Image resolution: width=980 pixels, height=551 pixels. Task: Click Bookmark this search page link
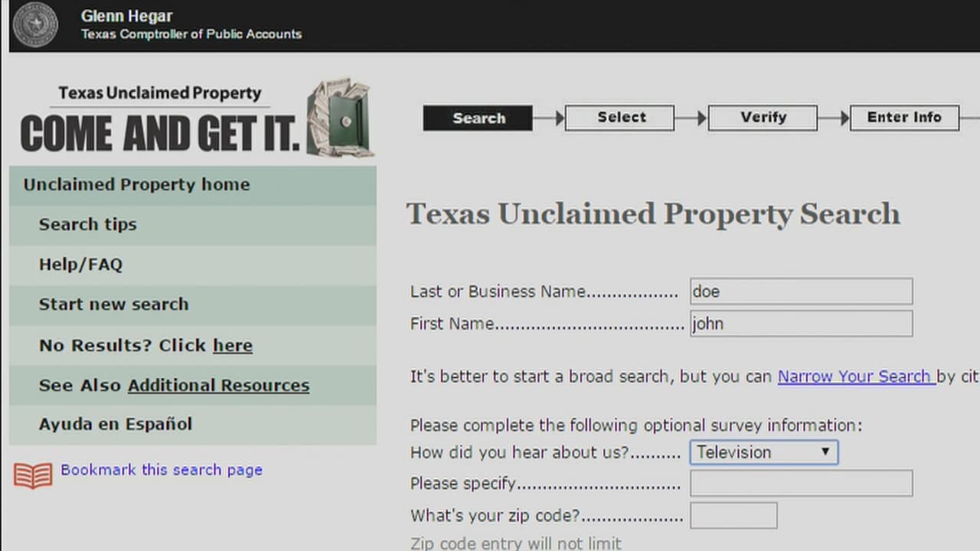(162, 470)
